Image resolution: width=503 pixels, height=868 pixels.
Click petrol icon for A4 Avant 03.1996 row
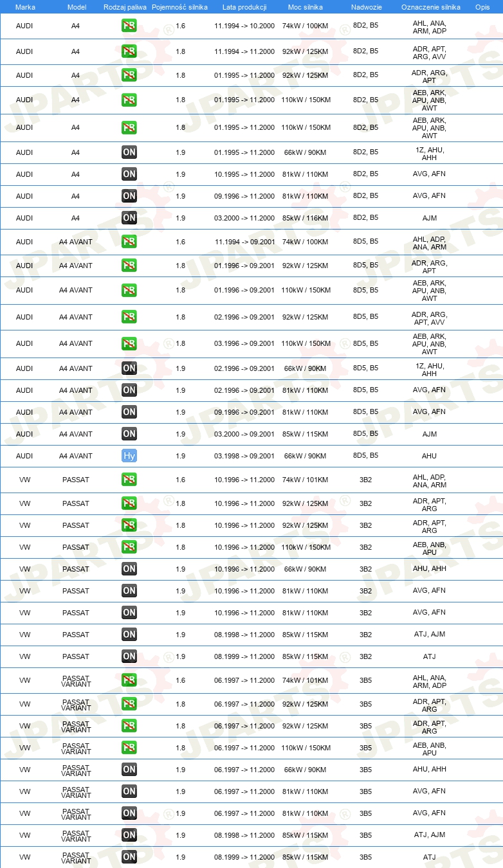coord(129,343)
